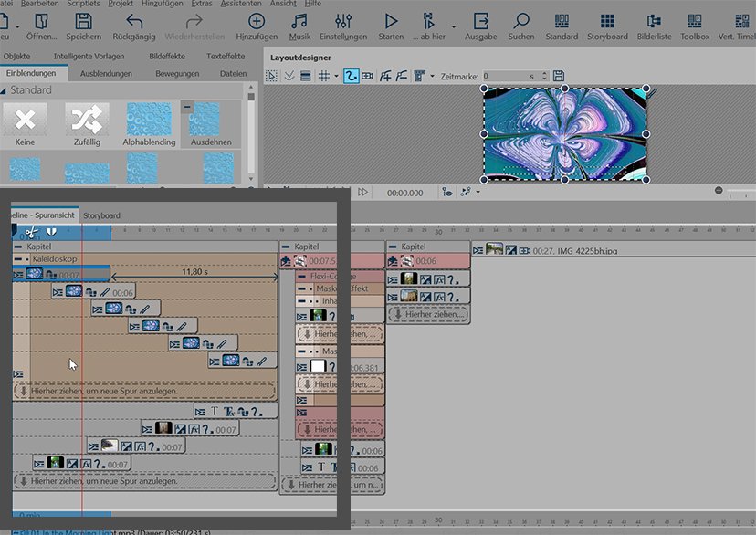This screenshot has height=535, width=756.
Task: Open the grid options dropdown arrow
Action: (336, 76)
